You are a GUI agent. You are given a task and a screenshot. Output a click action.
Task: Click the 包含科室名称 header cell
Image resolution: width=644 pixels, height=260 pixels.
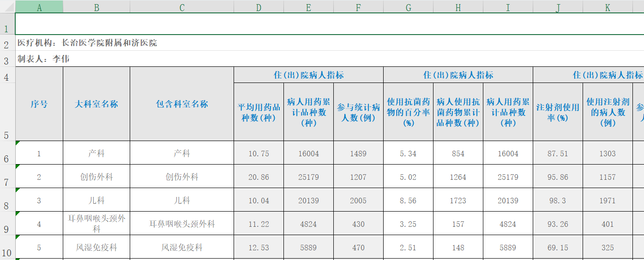point(182,104)
